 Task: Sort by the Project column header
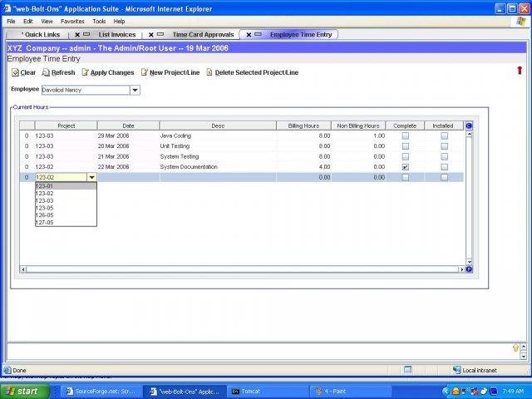click(x=66, y=126)
